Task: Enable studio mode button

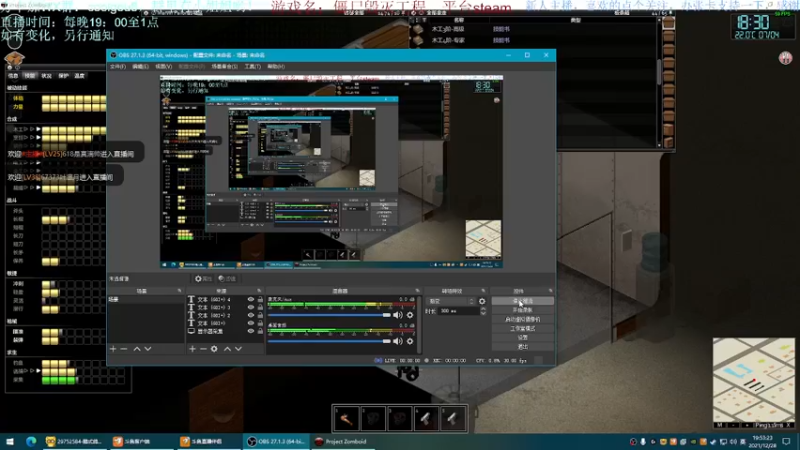Action: 522,329
